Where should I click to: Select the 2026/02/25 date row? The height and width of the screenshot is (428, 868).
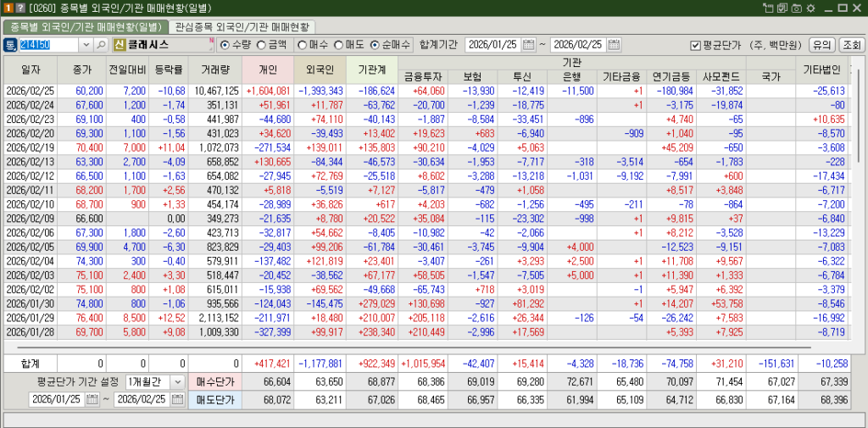[x=426, y=91]
